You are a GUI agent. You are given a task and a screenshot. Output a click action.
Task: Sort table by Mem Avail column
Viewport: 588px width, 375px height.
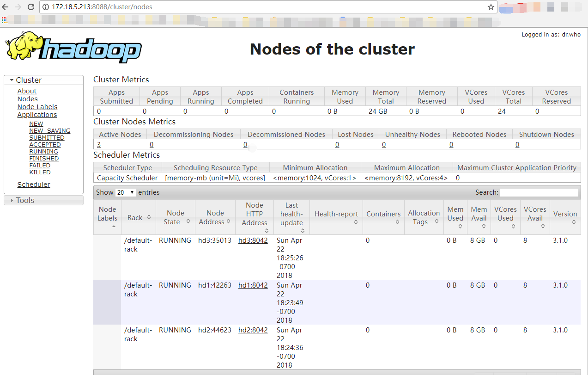coord(479,217)
